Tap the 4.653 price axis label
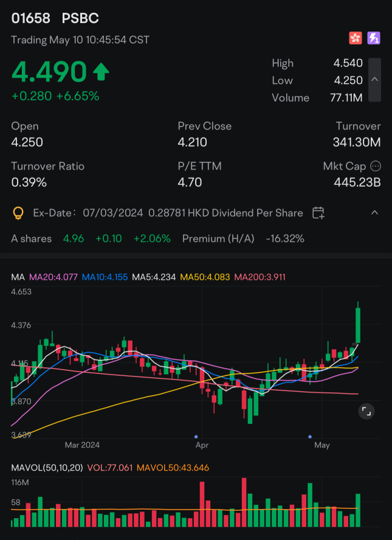 click(x=21, y=292)
